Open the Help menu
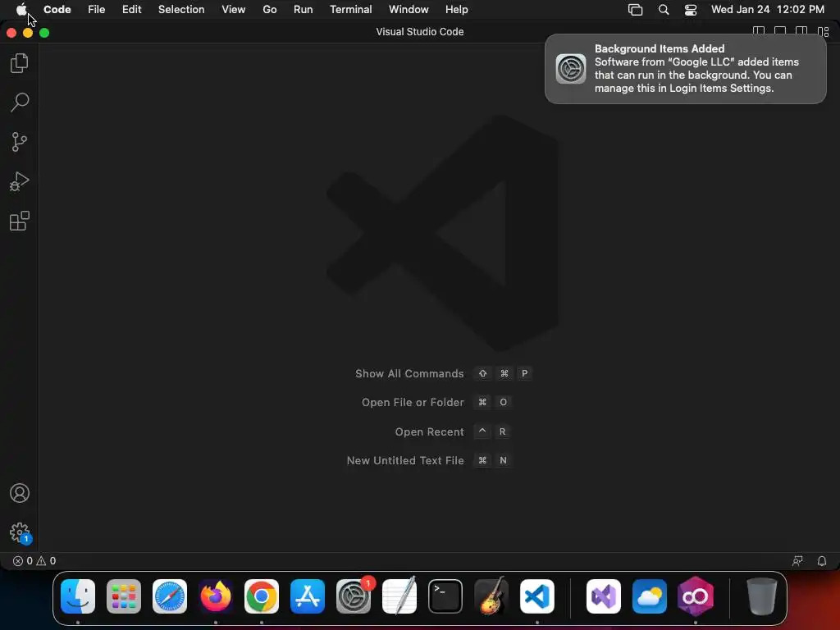 click(x=456, y=10)
